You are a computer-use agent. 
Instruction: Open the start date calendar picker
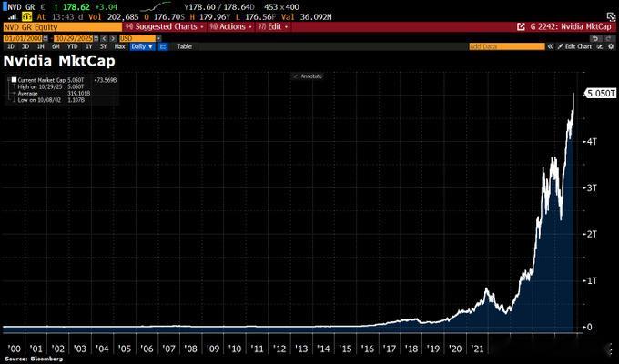click(46, 38)
